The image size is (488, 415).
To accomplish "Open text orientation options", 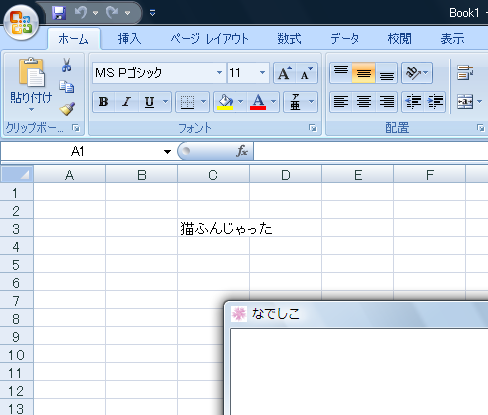I will [x=417, y=73].
